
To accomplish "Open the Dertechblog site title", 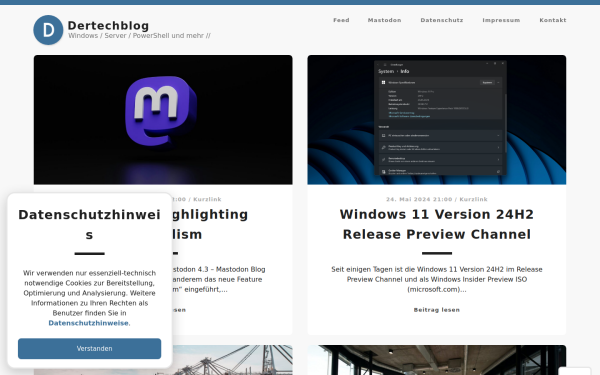I will [x=108, y=26].
